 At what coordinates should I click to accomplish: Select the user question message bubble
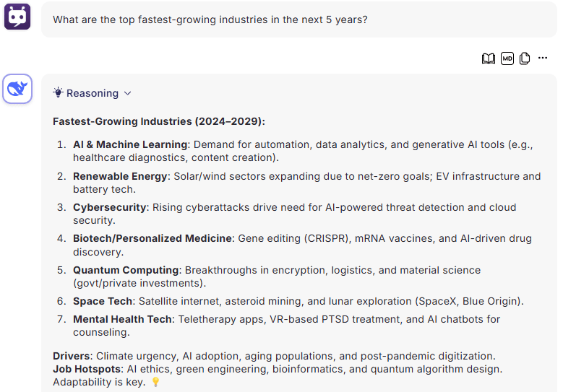298,19
